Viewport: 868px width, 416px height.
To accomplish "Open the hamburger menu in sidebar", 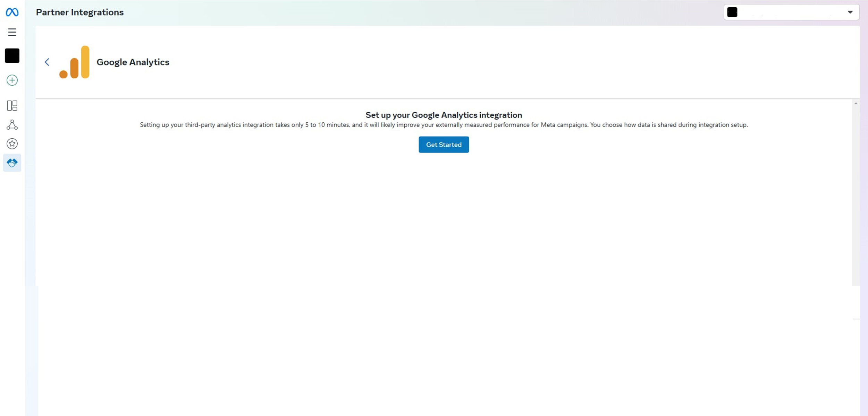I will [x=12, y=32].
